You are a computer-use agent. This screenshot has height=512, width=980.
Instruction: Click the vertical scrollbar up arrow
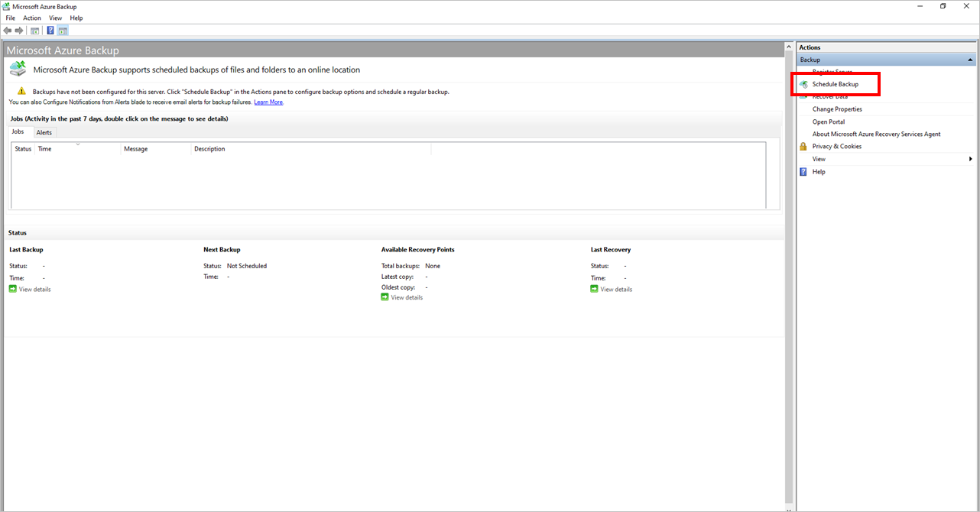790,46
